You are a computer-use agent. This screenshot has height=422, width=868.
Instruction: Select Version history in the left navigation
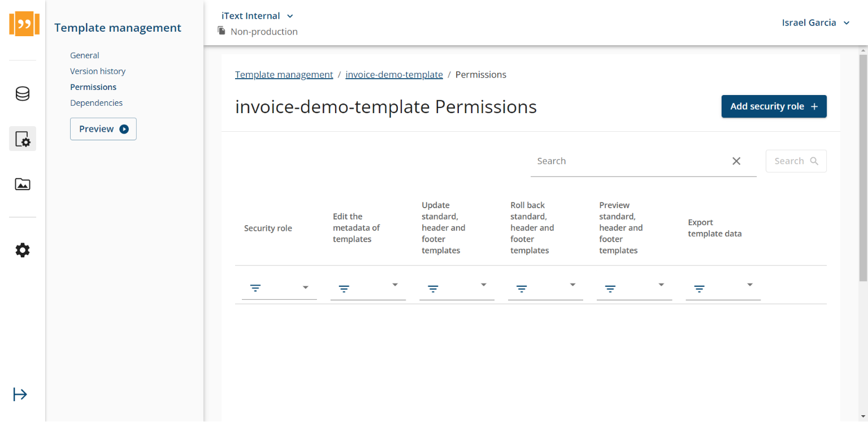pyautogui.click(x=98, y=71)
